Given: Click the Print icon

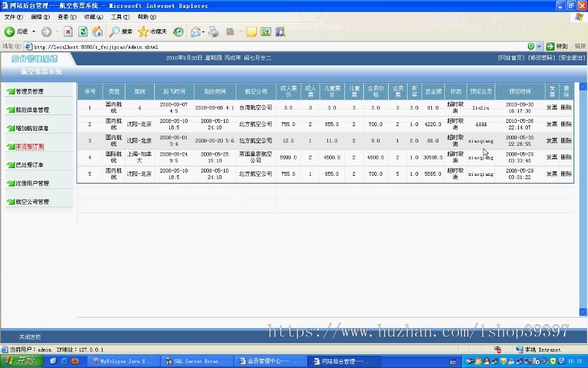Looking at the screenshot, I should point(214,32).
